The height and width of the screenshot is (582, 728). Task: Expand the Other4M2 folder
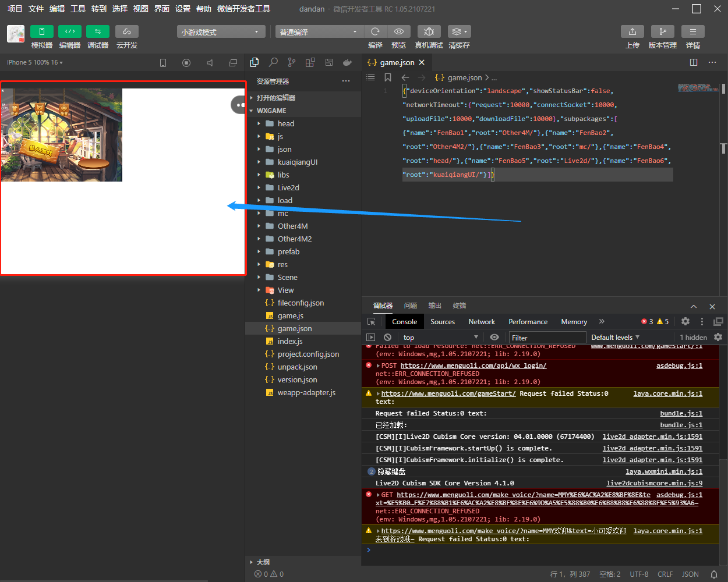tap(303, 239)
